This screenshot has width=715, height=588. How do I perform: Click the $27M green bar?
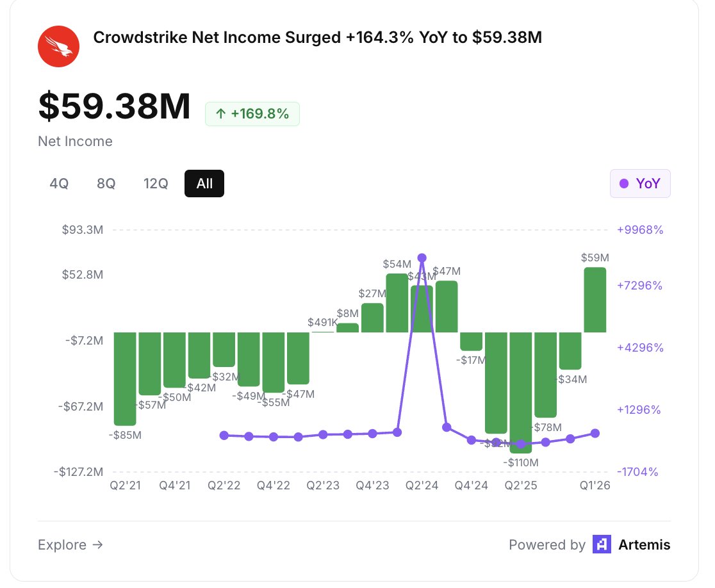tap(372, 318)
